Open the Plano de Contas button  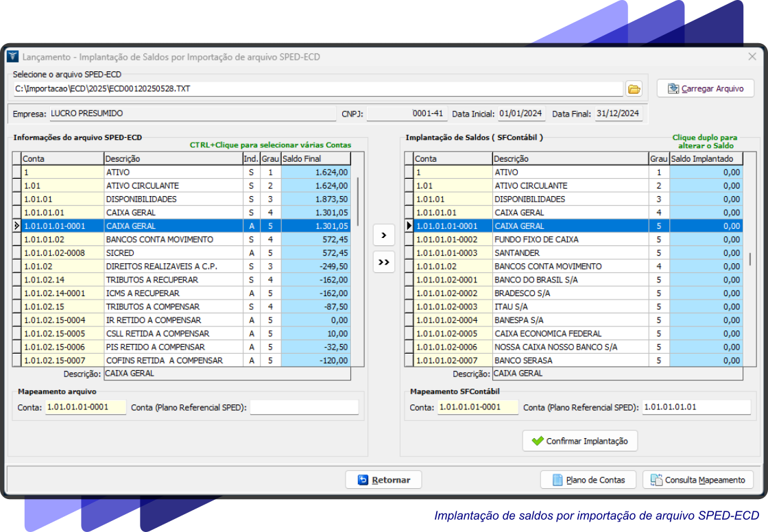point(588,480)
